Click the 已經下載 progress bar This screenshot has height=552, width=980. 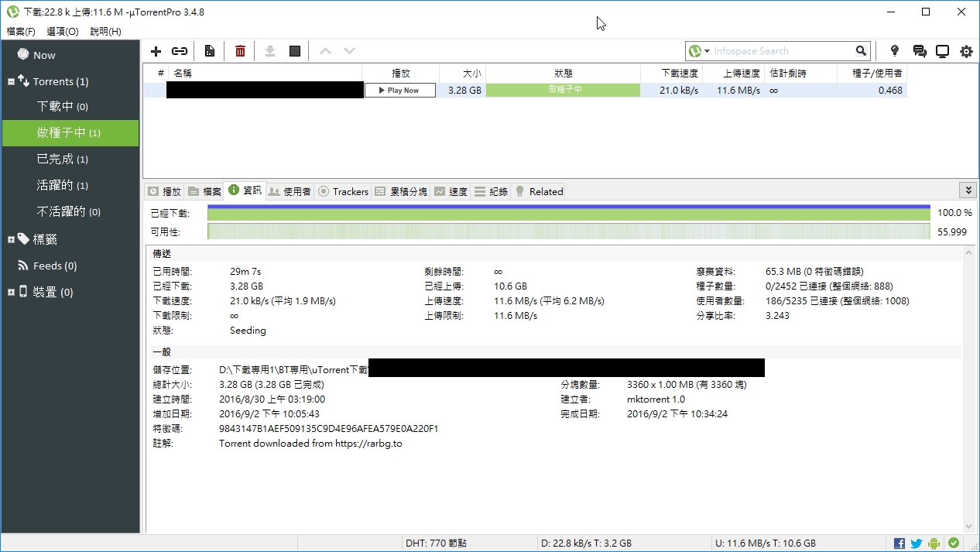click(x=569, y=212)
